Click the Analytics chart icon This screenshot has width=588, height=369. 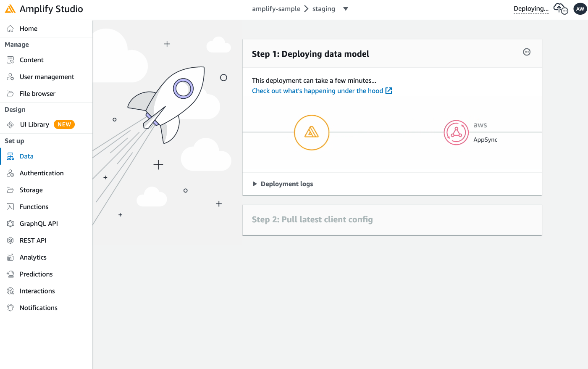[10, 257]
